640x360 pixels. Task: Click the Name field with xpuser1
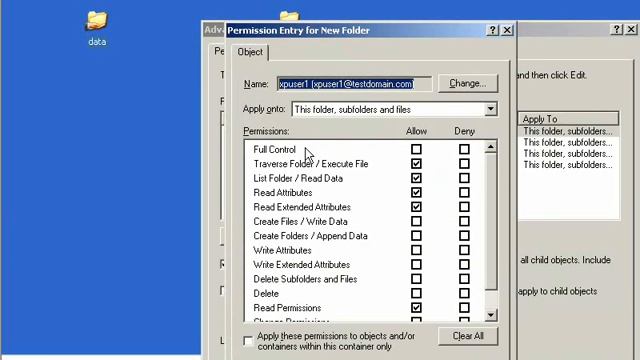(354, 84)
